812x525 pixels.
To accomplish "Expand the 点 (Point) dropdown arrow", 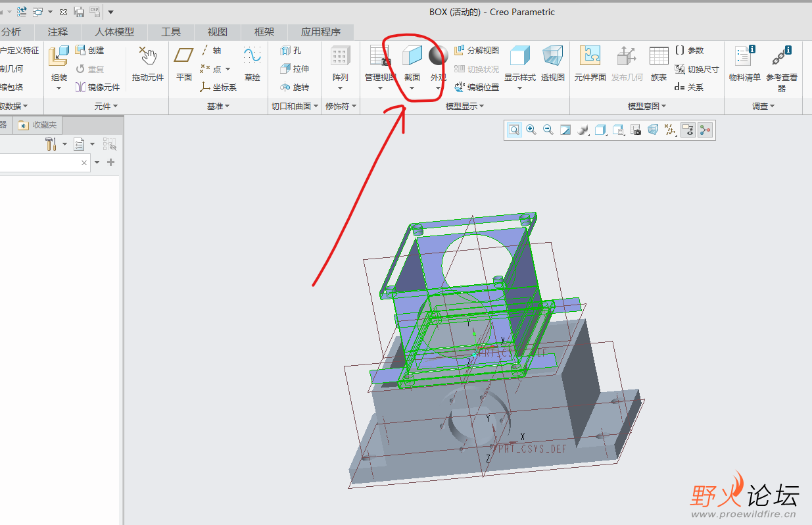I will [x=228, y=69].
